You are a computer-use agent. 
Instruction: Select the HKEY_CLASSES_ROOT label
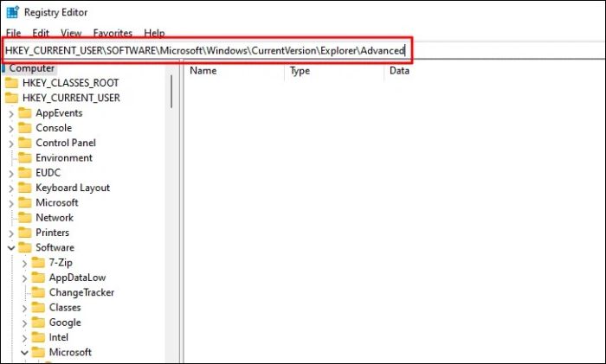(70, 83)
